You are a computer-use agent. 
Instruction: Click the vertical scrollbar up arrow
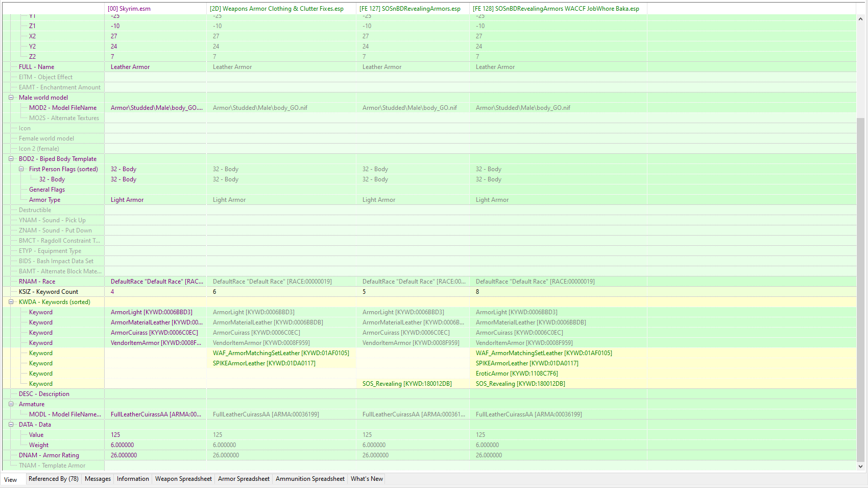860,19
